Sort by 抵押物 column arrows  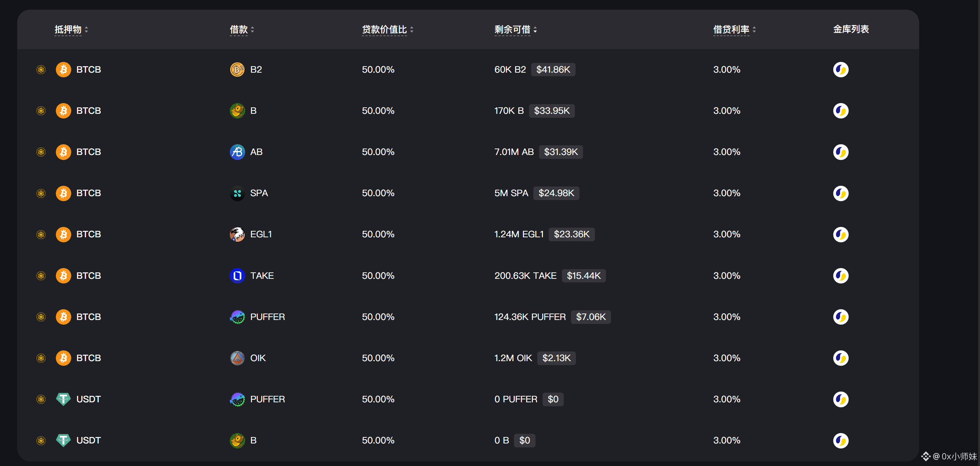click(x=86, y=30)
